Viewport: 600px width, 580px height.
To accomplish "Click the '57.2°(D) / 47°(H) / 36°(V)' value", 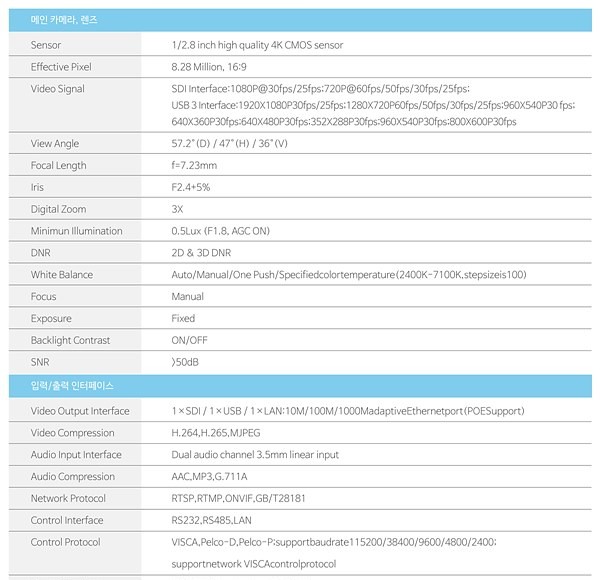I will [229, 143].
